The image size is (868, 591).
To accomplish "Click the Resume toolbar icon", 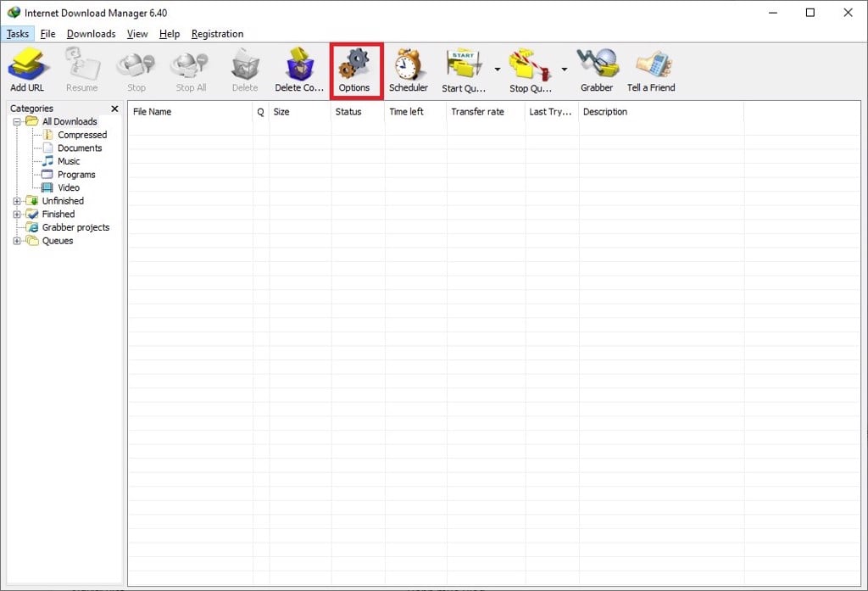I will (x=81, y=64).
